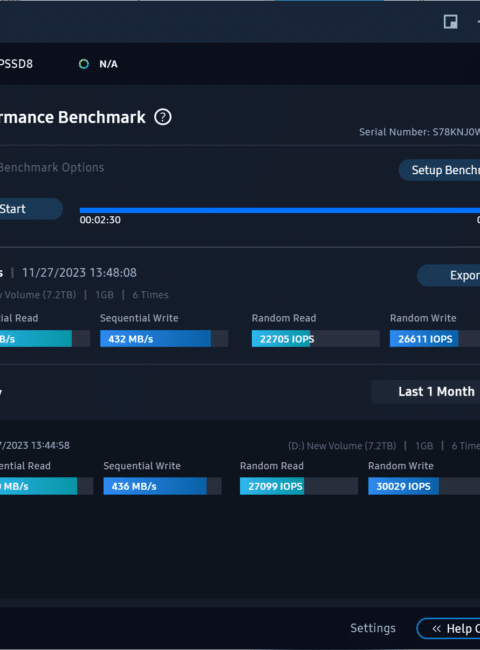The width and height of the screenshot is (480, 650).
Task: Click the '6 Times' latest result text
Action: pos(150,295)
